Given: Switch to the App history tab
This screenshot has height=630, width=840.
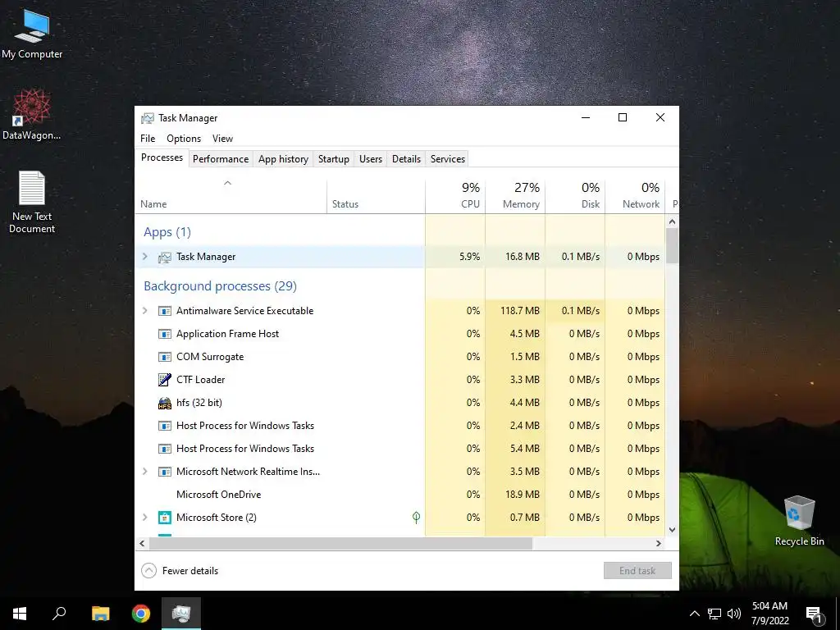Looking at the screenshot, I should (283, 159).
